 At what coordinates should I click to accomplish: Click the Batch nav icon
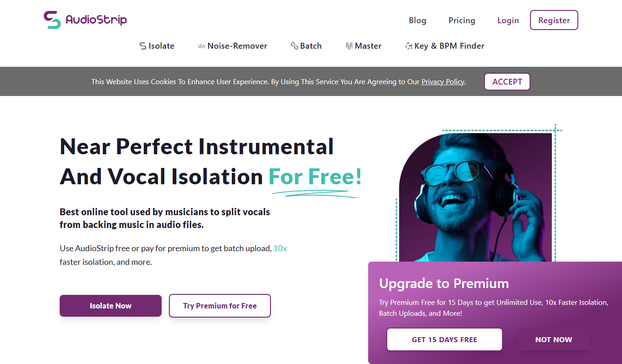pyautogui.click(x=295, y=46)
